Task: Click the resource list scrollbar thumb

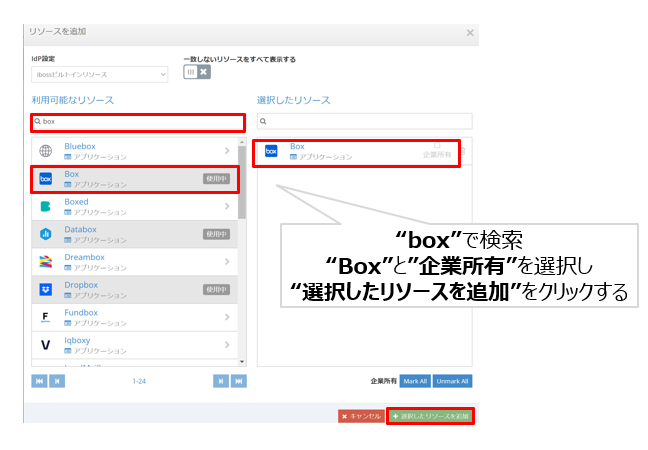Action: click(x=242, y=182)
